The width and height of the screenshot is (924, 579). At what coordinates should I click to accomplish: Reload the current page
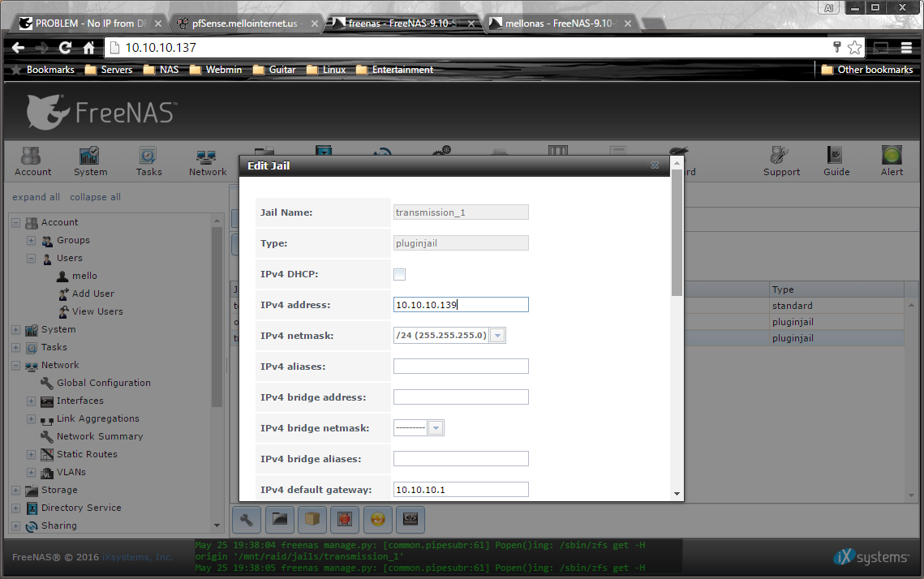(65, 48)
